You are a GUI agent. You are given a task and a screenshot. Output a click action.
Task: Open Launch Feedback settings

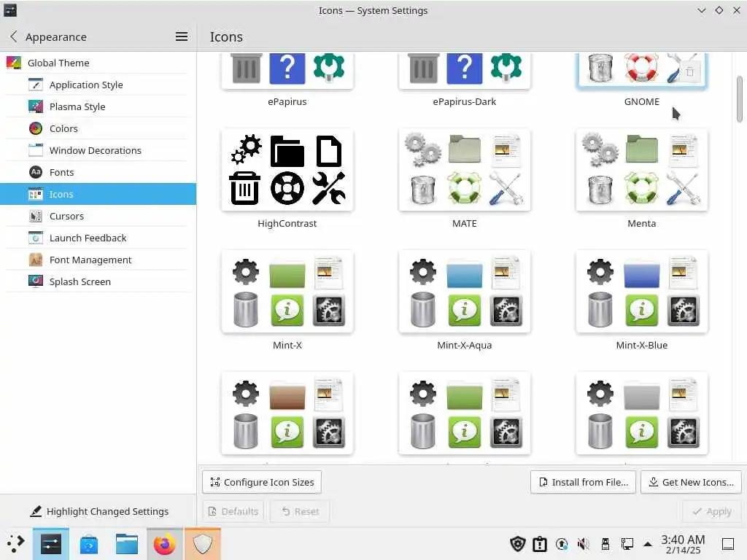[x=98, y=238]
